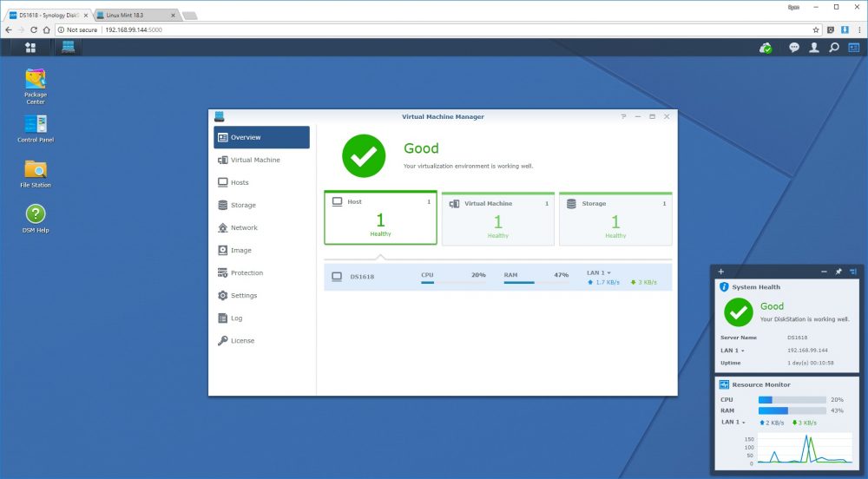Screen dimensions: 868x479
Task: Click the Uptime value in System Health
Action: click(x=811, y=363)
